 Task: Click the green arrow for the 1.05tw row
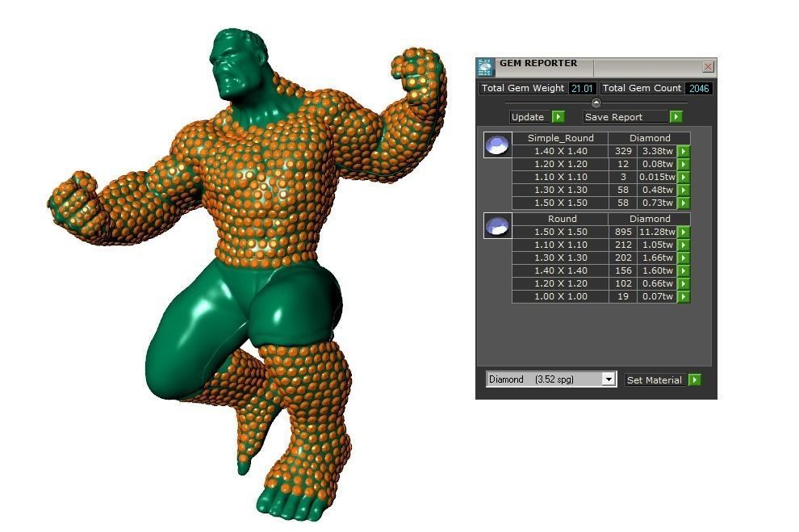[x=684, y=245]
